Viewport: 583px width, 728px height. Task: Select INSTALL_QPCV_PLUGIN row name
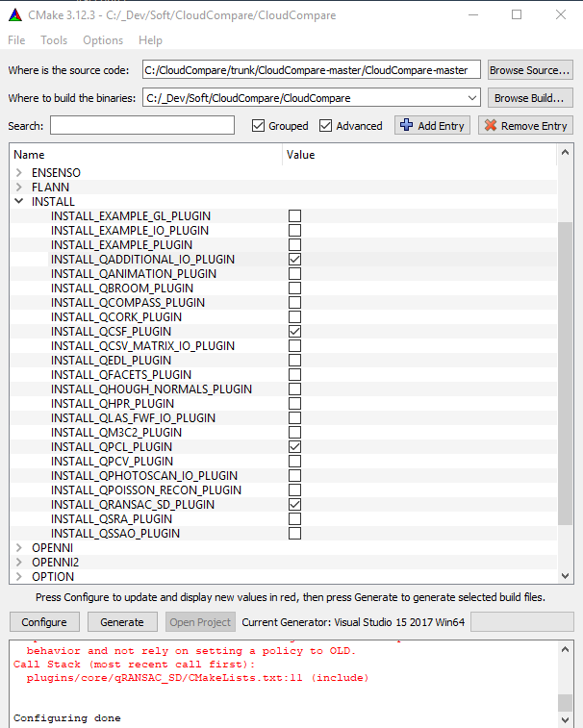[x=112, y=461]
